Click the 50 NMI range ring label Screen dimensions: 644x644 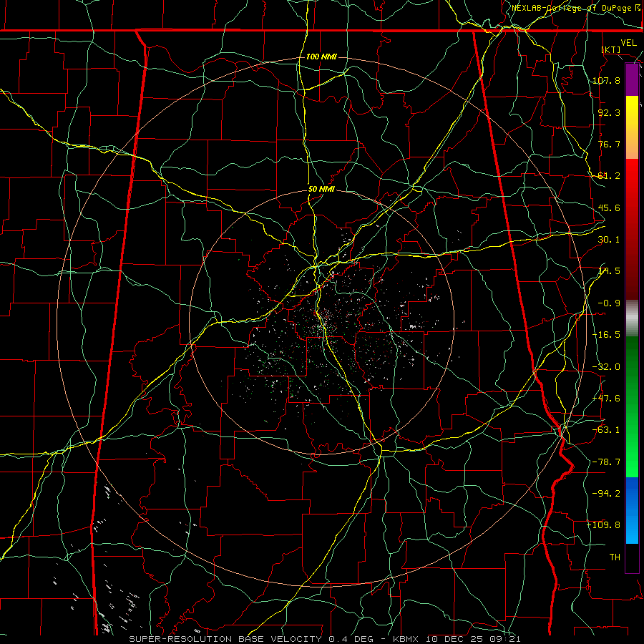click(321, 190)
